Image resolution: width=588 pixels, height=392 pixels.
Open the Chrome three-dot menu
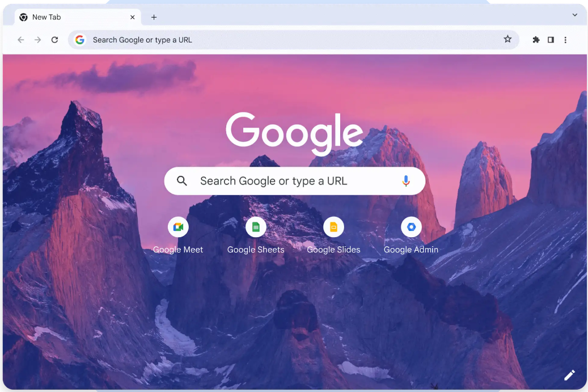[565, 40]
